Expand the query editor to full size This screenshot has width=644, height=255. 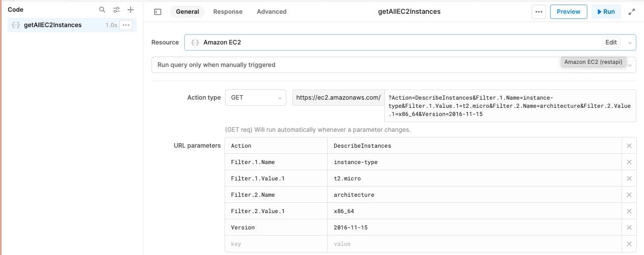point(631,12)
